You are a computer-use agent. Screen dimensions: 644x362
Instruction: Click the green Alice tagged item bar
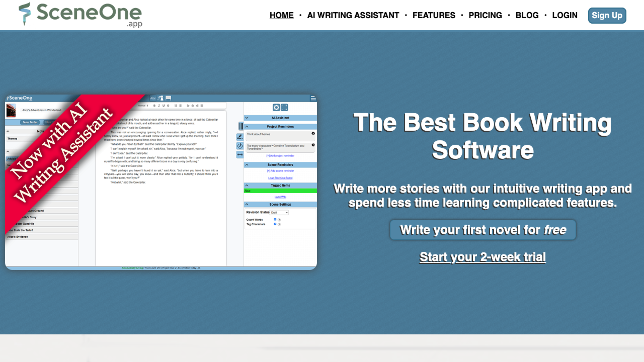(280, 191)
